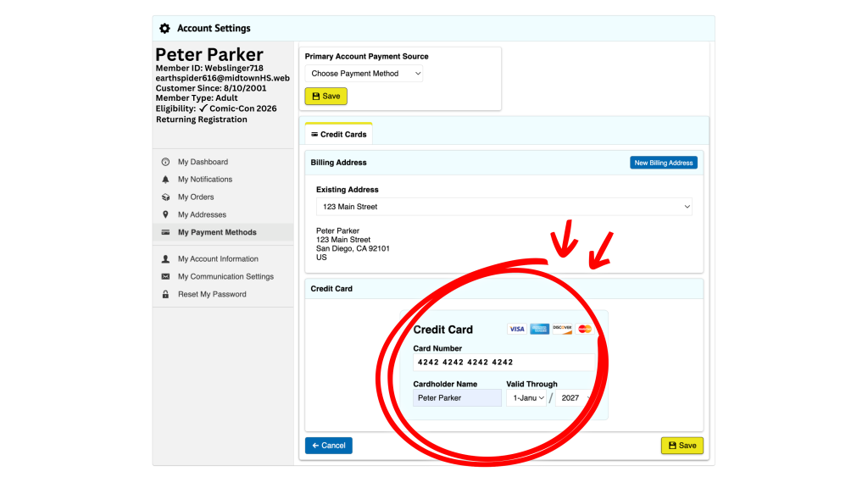Click the padlock icon for Reset My Password
The width and height of the screenshot is (868, 488).
click(x=165, y=295)
